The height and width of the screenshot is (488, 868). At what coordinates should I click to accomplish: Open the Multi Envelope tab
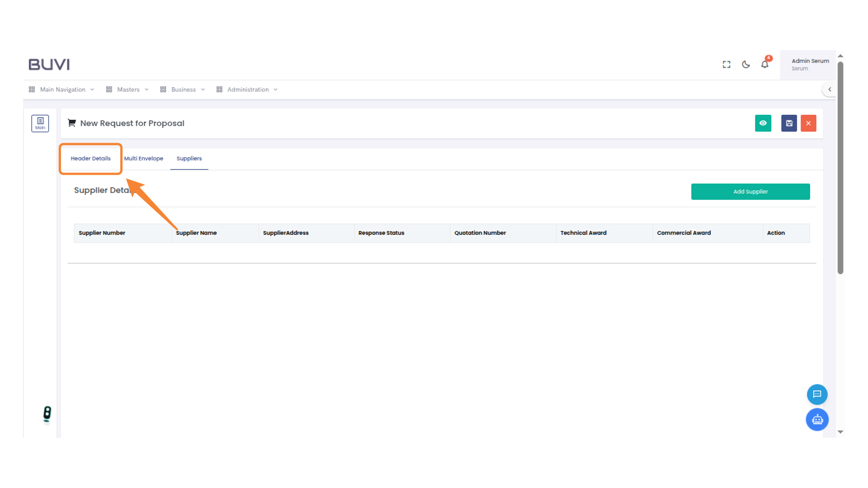pyautogui.click(x=144, y=159)
